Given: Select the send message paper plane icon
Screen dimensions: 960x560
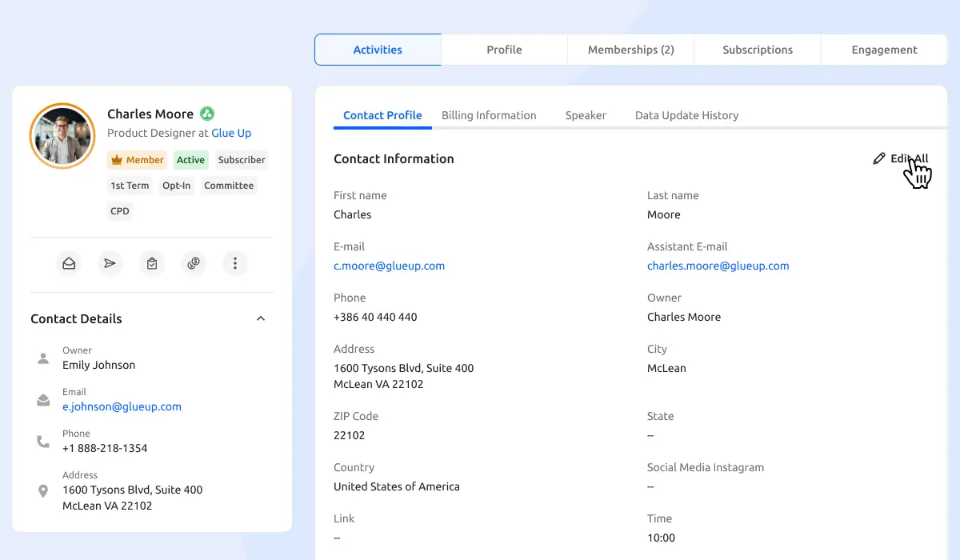Looking at the screenshot, I should [x=110, y=263].
